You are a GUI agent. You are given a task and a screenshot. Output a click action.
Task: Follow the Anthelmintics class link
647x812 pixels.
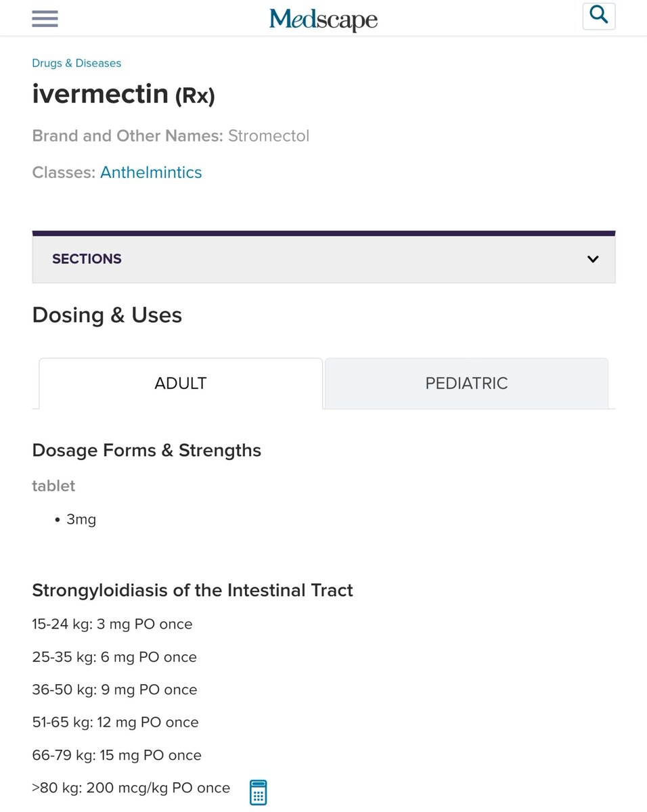(151, 173)
